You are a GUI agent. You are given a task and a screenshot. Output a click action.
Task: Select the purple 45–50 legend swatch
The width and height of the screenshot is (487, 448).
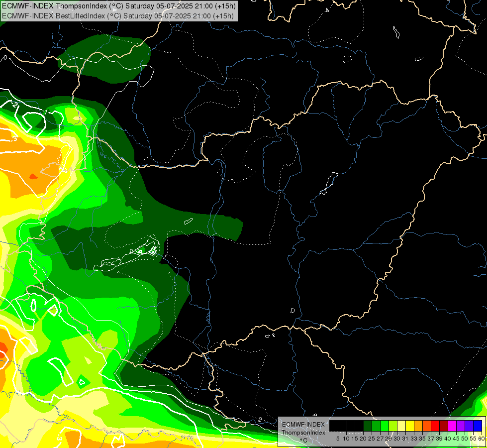pyautogui.click(x=461, y=426)
